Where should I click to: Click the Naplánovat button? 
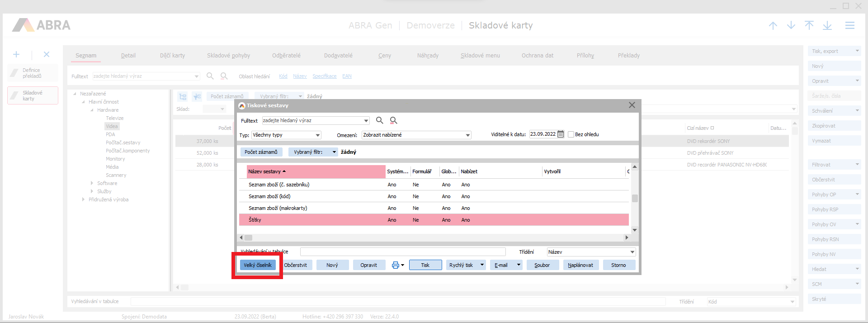[580, 265]
